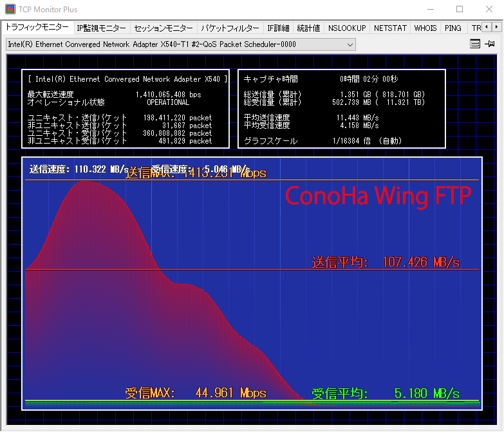Viewport: 504px width, 432px height.
Task: Open the NETSTAT tab
Action: [x=390, y=28]
